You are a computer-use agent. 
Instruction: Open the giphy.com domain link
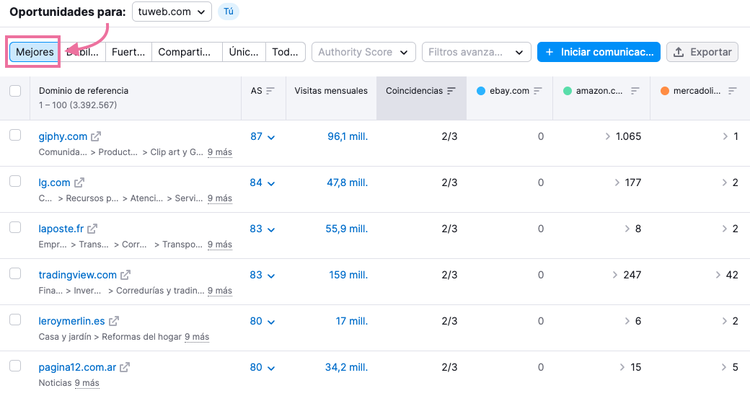[63, 137]
